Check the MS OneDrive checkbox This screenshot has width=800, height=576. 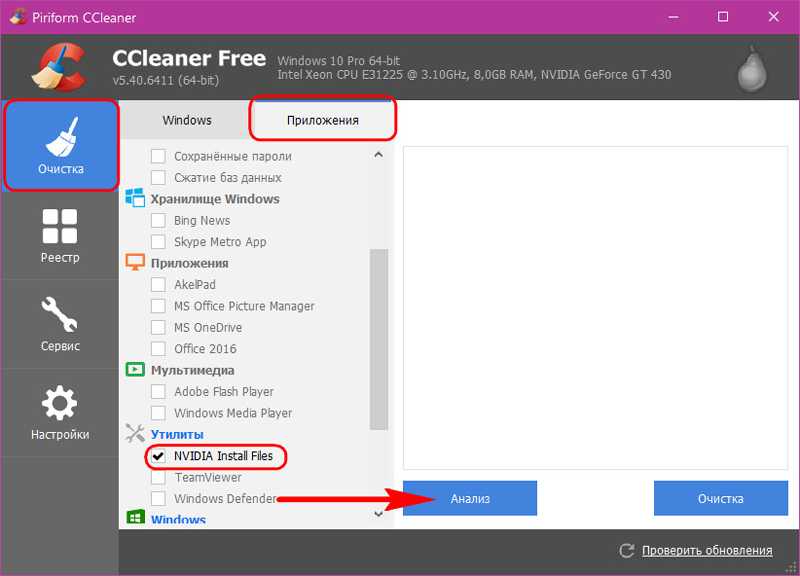[x=158, y=328]
